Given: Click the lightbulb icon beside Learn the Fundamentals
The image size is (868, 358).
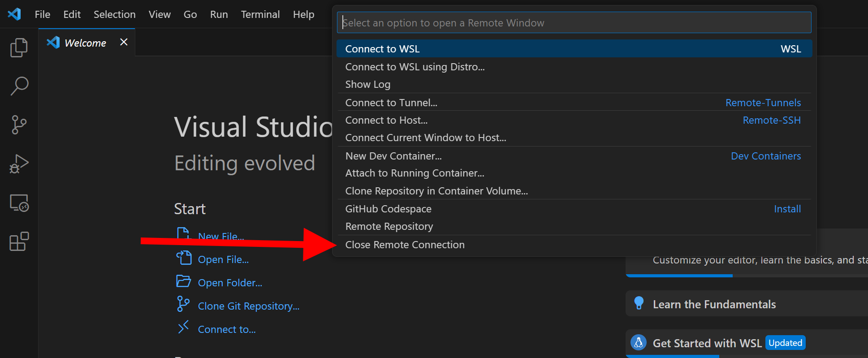Looking at the screenshot, I should [x=639, y=303].
